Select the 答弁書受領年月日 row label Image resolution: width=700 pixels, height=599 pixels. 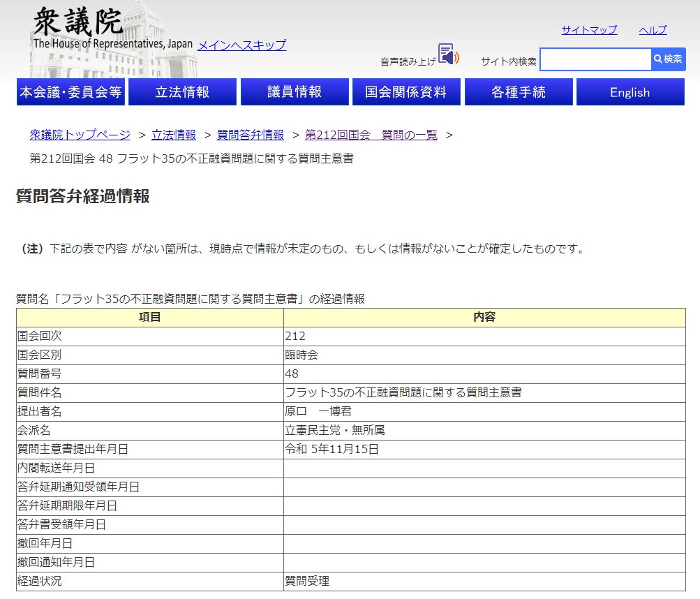pyautogui.click(x=150, y=525)
